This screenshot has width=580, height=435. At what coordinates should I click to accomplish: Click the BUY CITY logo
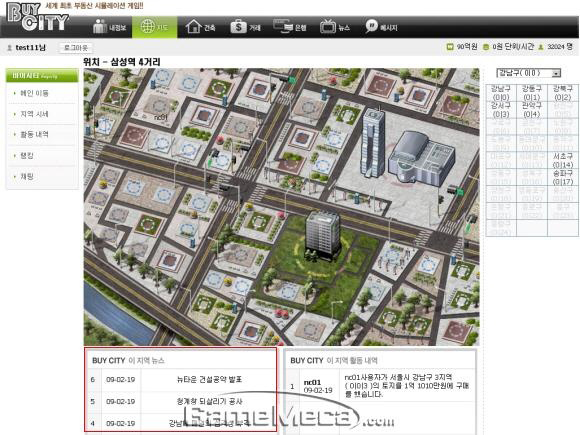click(38, 17)
